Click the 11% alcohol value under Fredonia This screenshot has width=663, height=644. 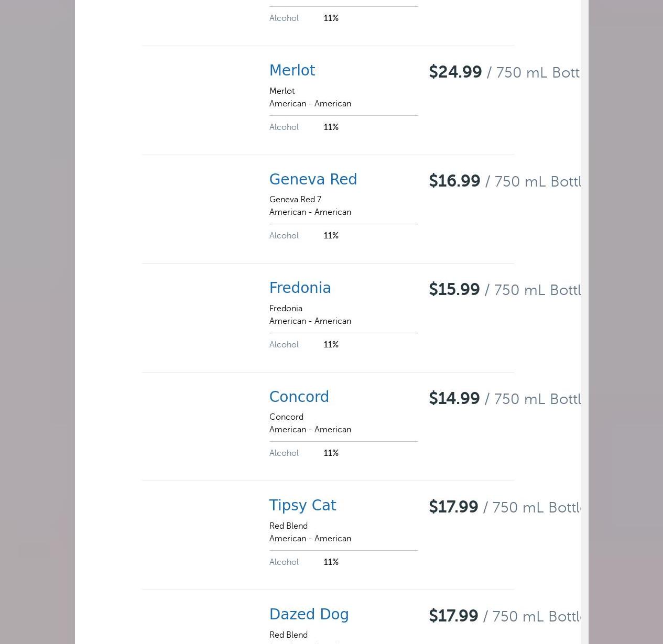coord(331,345)
